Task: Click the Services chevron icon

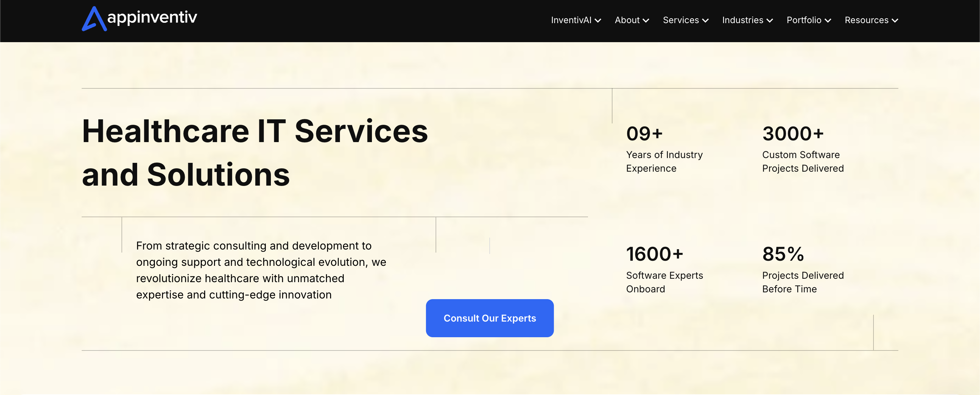Action: 706,20
